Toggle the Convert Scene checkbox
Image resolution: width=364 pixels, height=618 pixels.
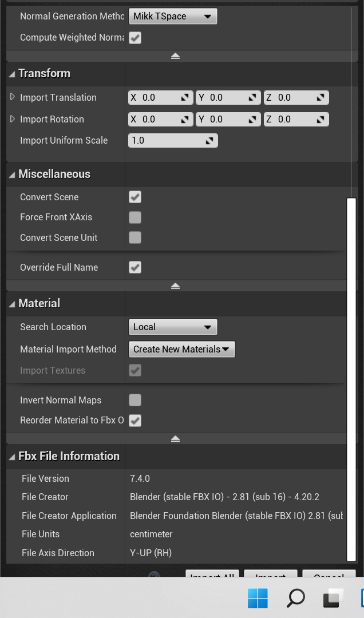coord(135,197)
